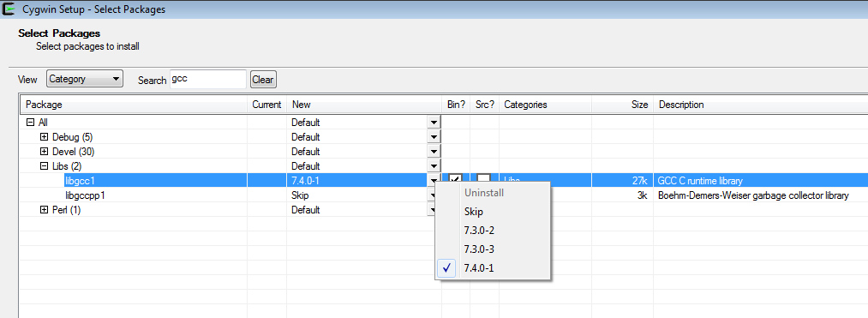Click the Size column header
The width and height of the screenshot is (868, 318).
(623, 105)
